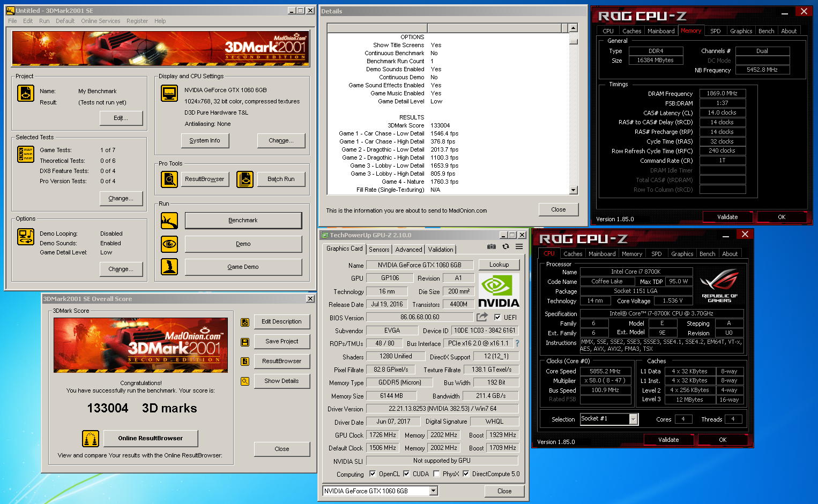Click the Batch Run button
This screenshot has width=818, height=504.
281,179
